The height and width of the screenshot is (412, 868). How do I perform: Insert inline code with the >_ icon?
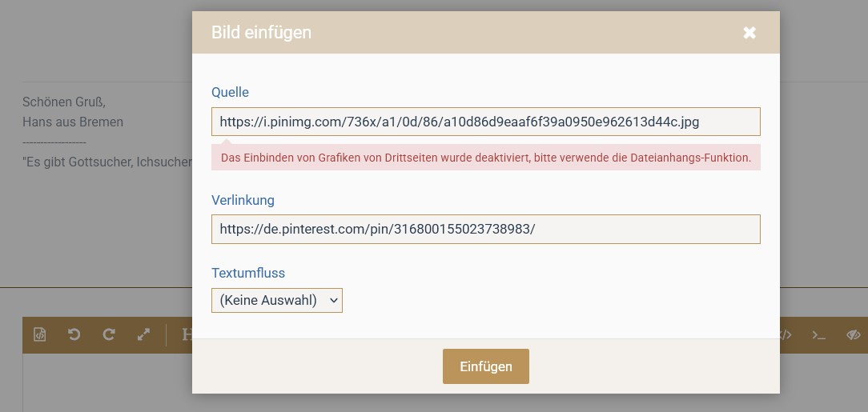(818, 335)
